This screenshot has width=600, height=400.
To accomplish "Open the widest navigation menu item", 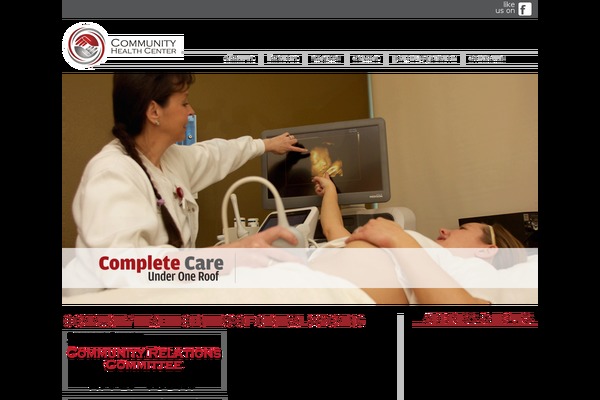I will pos(425,59).
